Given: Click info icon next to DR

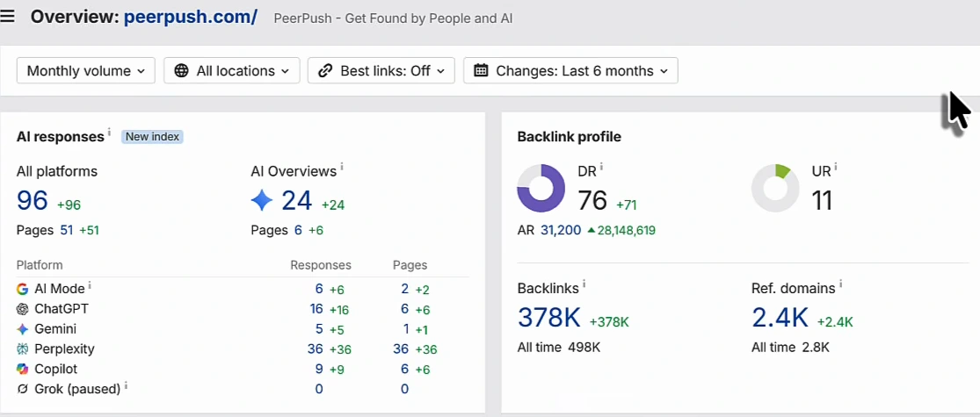Looking at the screenshot, I should (x=601, y=168).
